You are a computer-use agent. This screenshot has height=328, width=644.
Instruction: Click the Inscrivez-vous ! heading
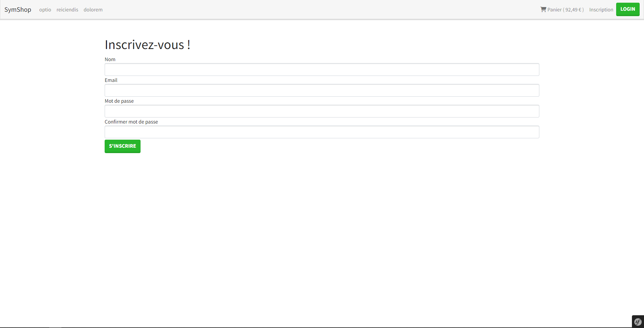148,45
